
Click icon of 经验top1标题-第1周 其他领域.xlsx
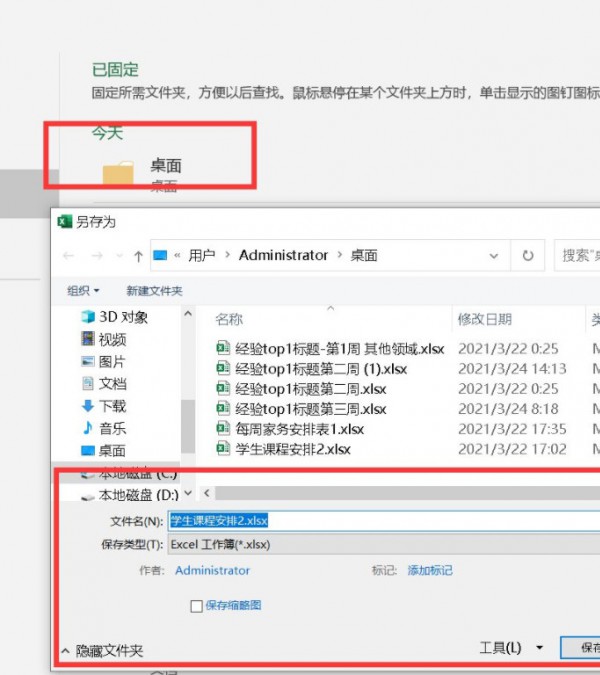(223, 348)
